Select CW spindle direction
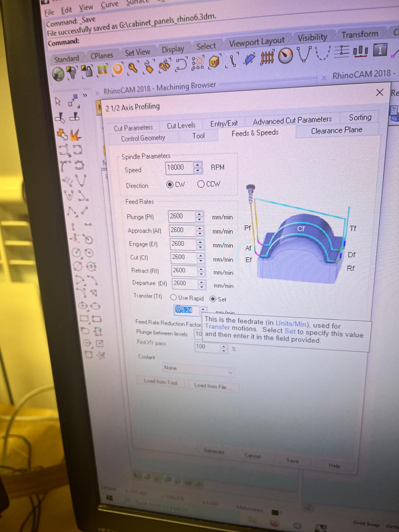Screen dimensions: 399x532 pos(170,185)
